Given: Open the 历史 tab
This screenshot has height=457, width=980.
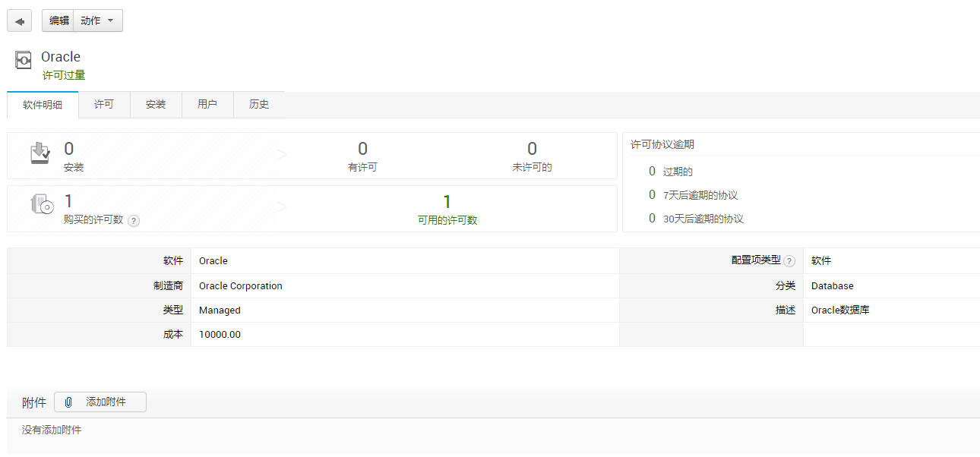Looking at the screenshot, I should (x=259, y=105).
